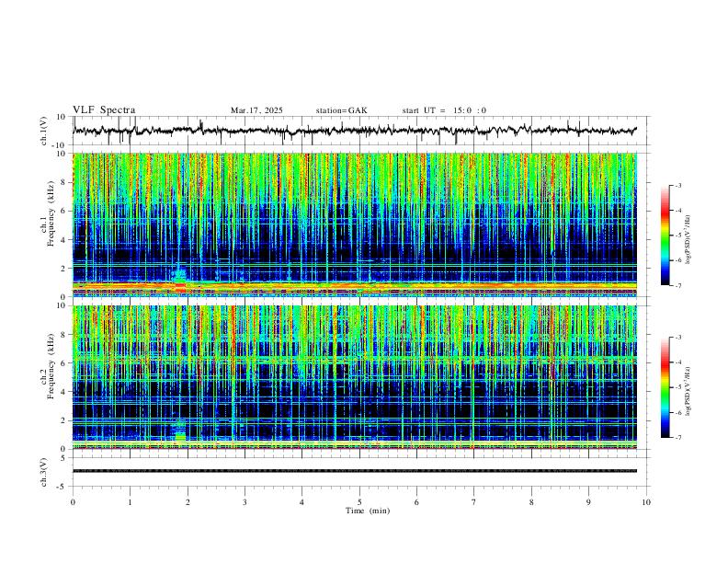This screenshot has height=563, width=728.
Task: Click the "start UT = 15:0 :0" text
Action: pos(444,110)
